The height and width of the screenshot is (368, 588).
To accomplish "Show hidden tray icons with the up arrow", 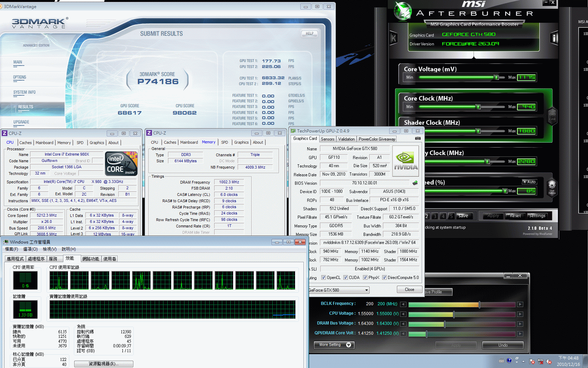I will pyautogui.click(x=524, y=361).
